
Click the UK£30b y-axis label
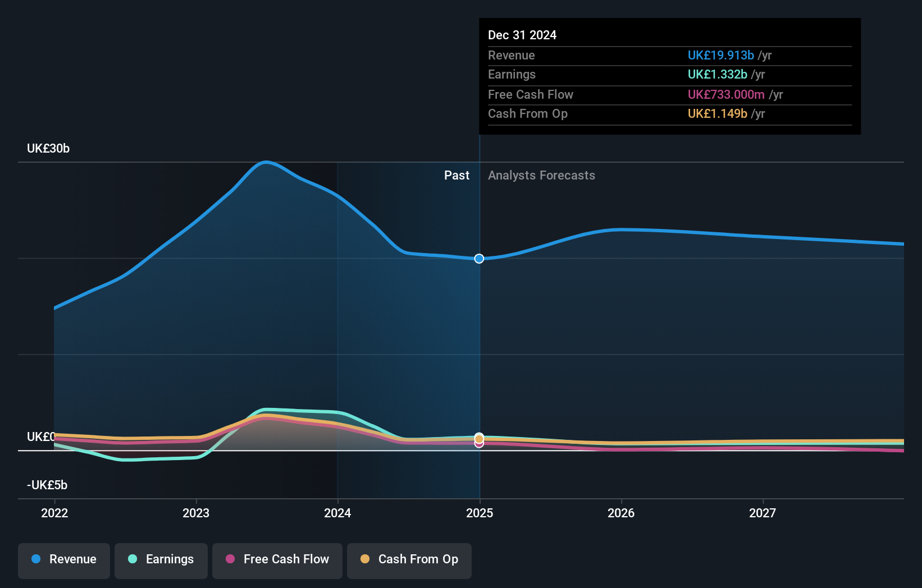48,149
